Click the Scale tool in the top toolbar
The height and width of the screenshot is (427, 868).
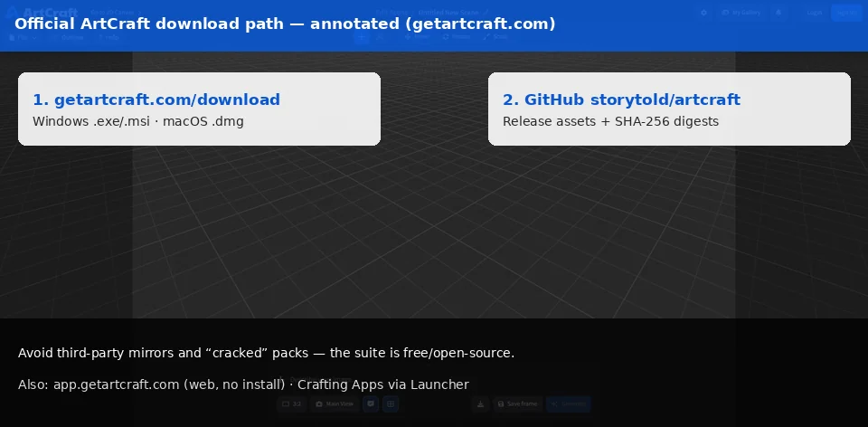point(495,37)
